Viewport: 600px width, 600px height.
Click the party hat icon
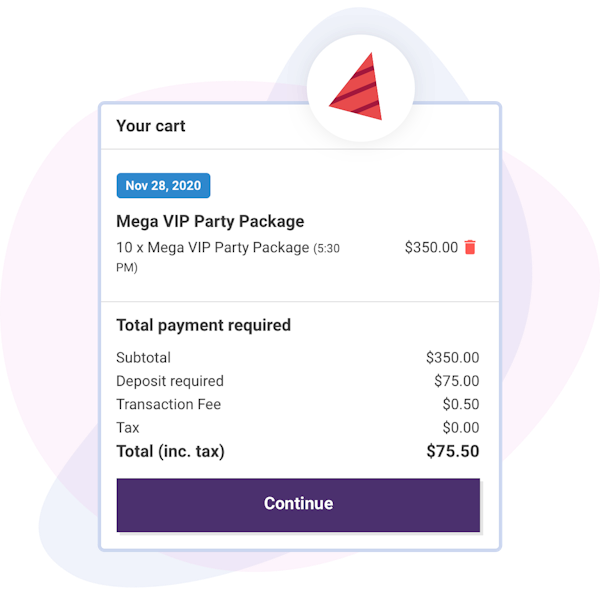(x=357, y=86)
